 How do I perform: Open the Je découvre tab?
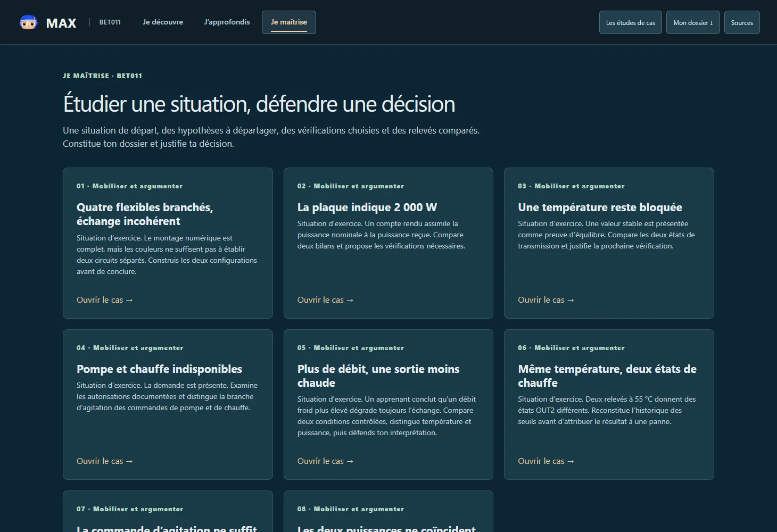click(x=163, y=22)
